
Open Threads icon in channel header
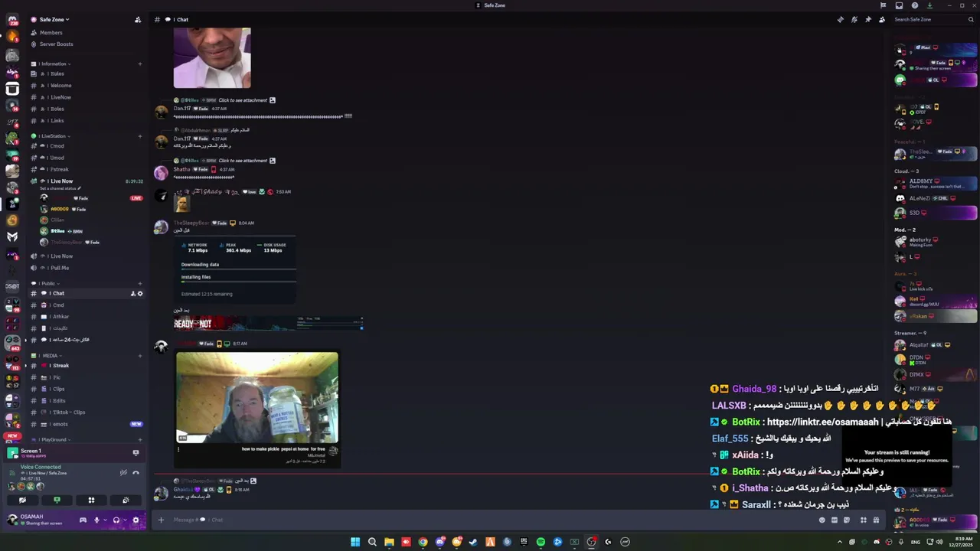click(x=840, y=19)
